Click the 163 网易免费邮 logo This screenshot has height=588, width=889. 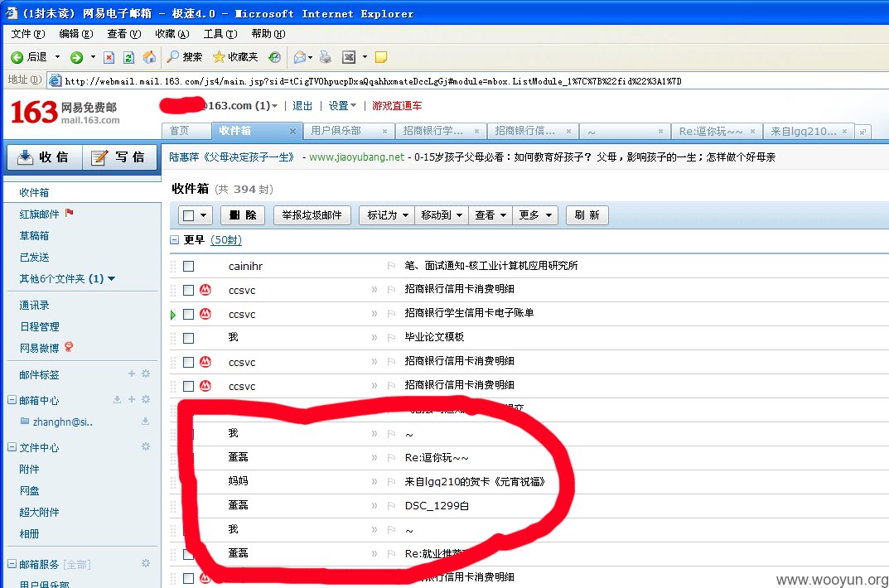(65, 112)
